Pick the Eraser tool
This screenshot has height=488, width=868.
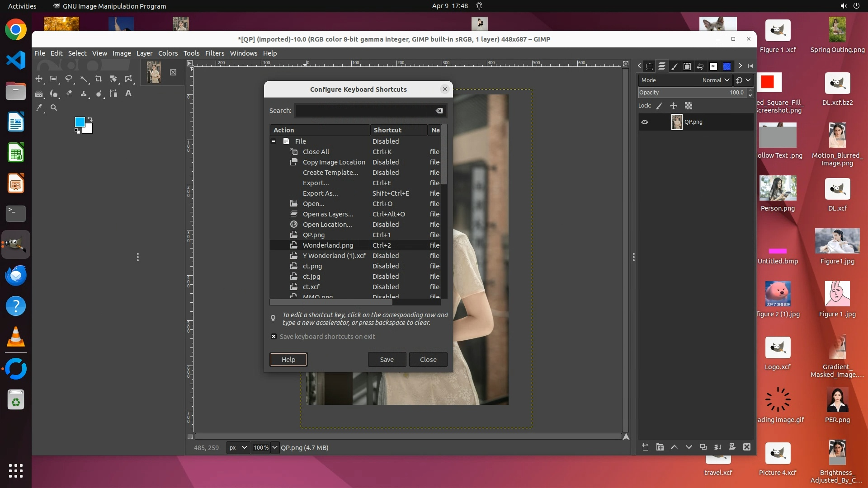(x=69, y=94)
